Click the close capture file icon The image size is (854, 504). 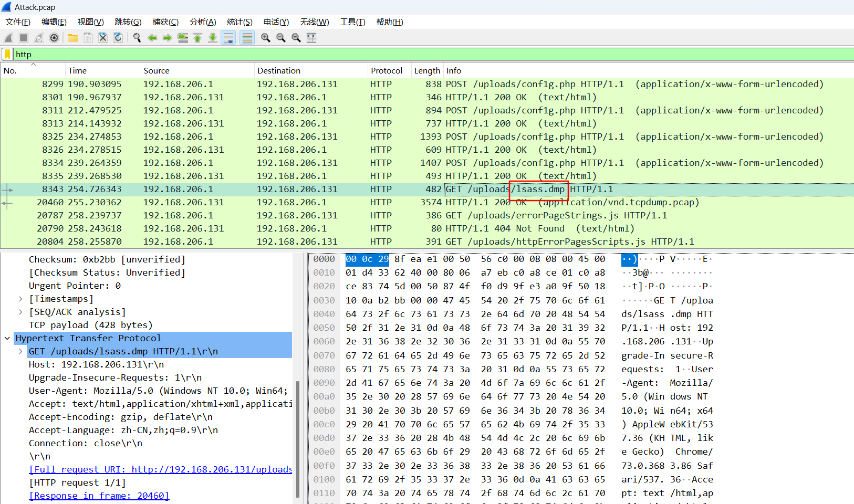pos(103,38)
